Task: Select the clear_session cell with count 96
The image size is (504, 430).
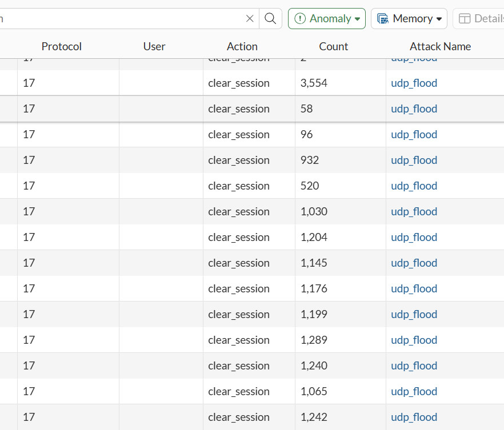Action: (x=239, y=135)
